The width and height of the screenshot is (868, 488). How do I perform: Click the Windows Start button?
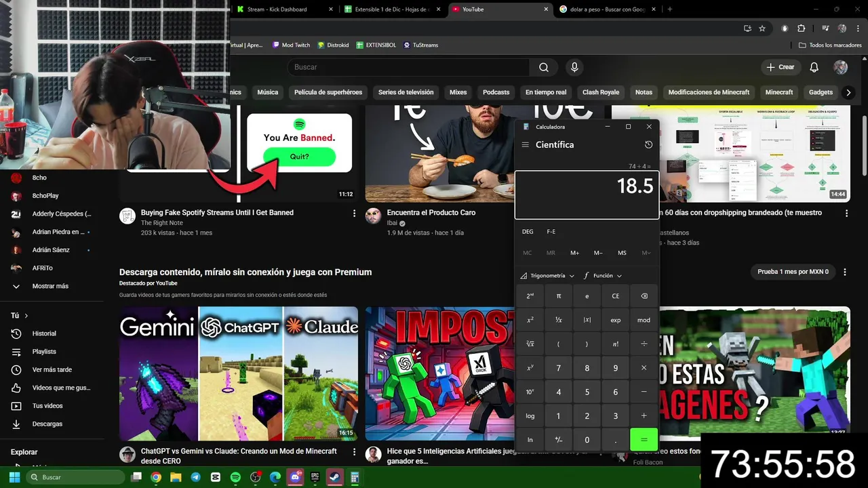[14, 477]
